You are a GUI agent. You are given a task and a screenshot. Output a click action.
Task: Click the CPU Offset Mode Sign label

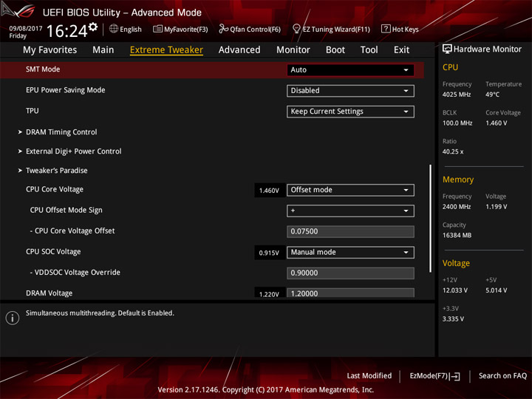tap(66, 211)
